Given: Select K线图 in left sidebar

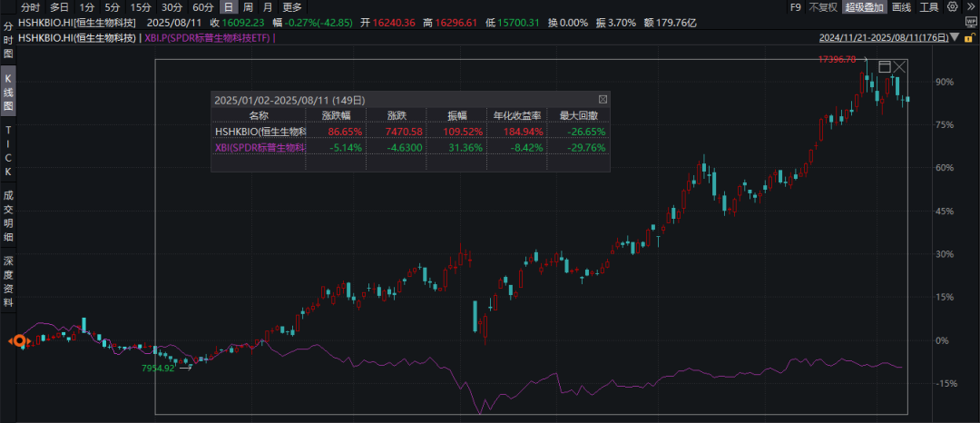Looking at the screenshot, I should tap(8, 92).
